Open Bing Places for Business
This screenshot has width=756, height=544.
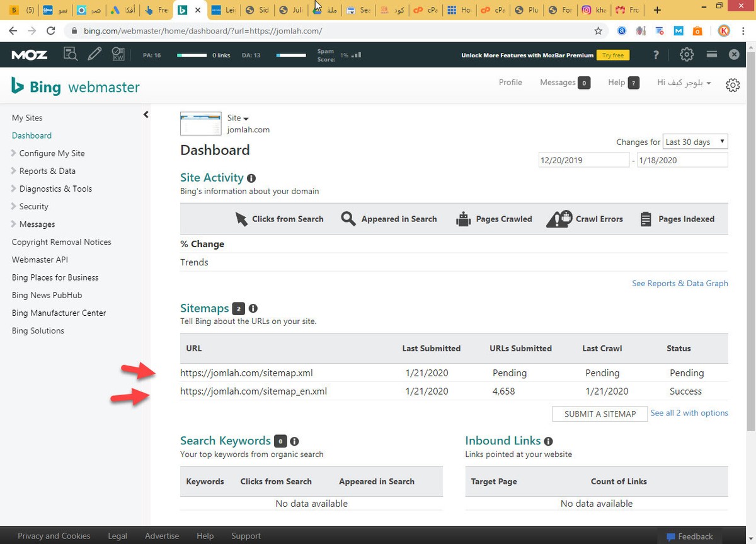(x=55, y=277)
